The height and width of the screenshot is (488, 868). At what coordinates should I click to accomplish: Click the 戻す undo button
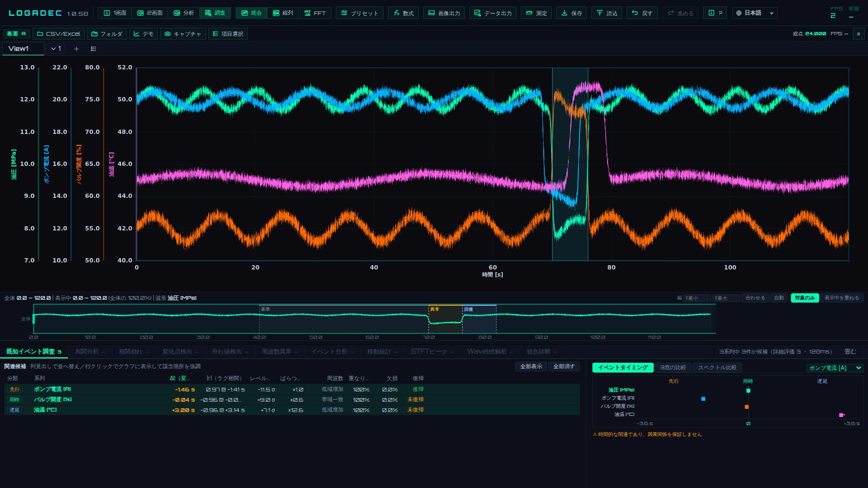[642, 13]
